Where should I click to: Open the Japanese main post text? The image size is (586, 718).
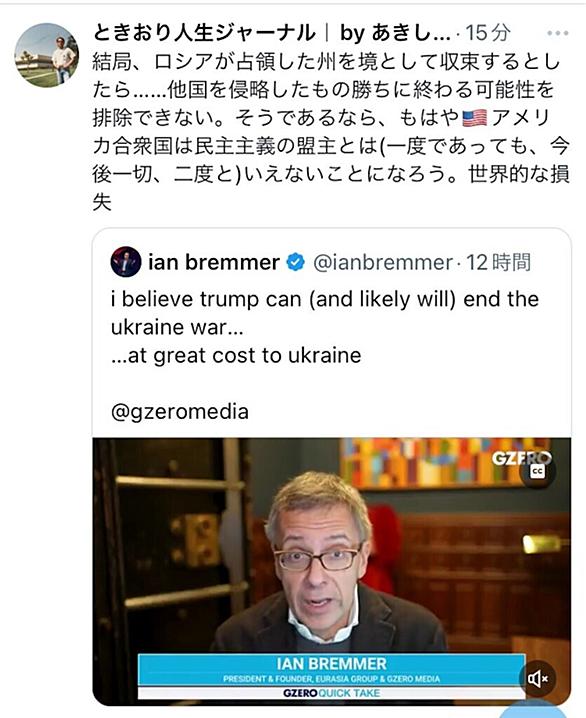tap(331, 132)
